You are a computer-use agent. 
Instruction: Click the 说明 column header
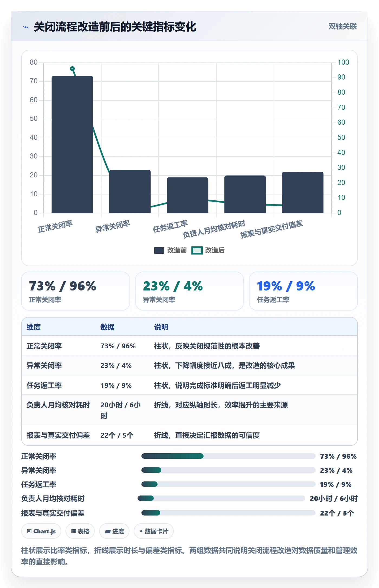(x=161, y=327)
